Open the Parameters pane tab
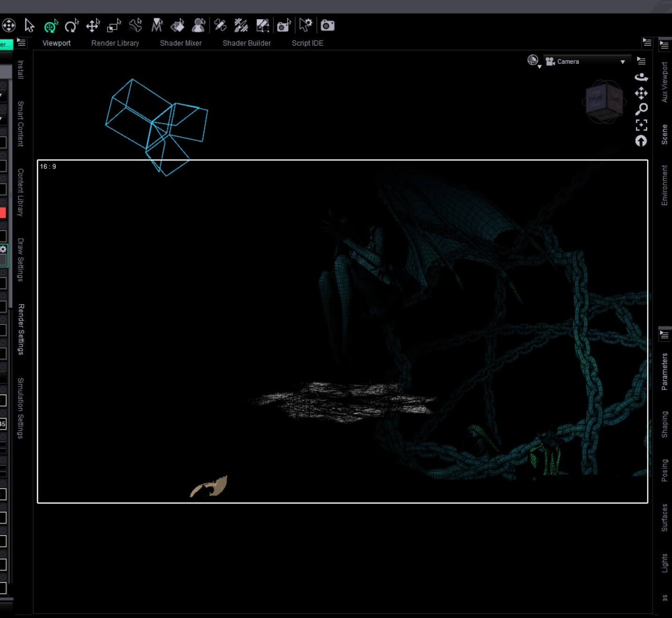 tap(664, 371)
